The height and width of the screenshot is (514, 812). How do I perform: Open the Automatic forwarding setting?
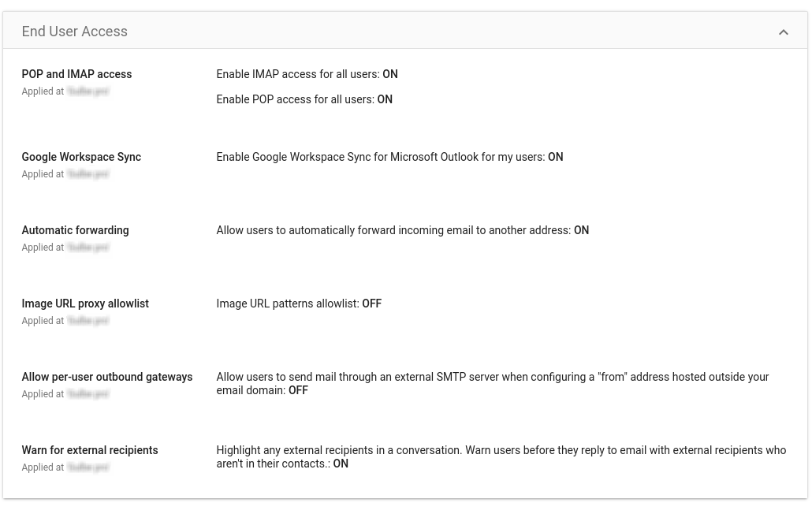point(75,230)
